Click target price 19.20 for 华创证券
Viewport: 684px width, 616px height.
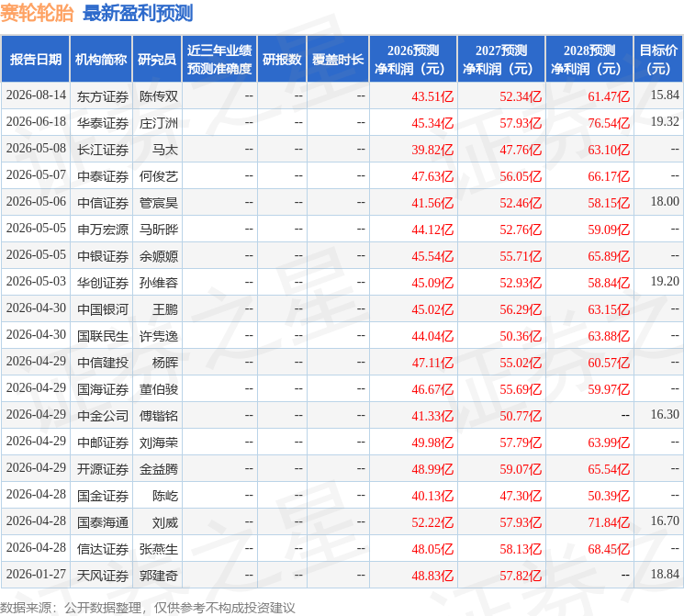click(x=665, y=282)
